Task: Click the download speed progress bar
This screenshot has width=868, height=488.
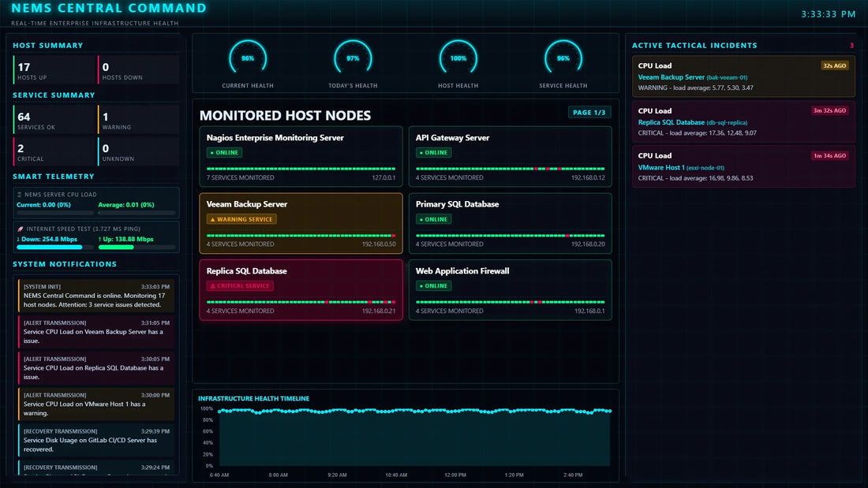Action: point(54,248)
